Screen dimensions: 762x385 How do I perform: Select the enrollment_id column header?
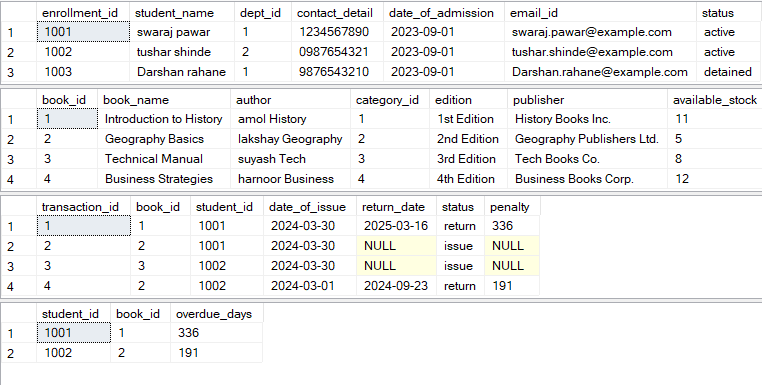pos(83,13)
